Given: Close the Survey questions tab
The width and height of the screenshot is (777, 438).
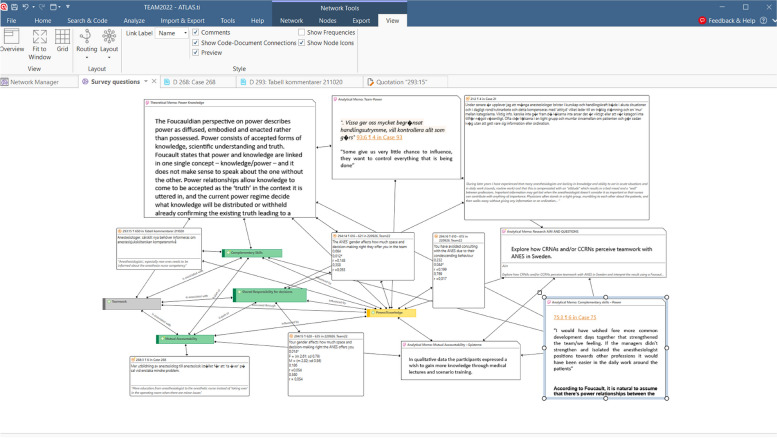Looking at the screenshot, I should point(154,81).
